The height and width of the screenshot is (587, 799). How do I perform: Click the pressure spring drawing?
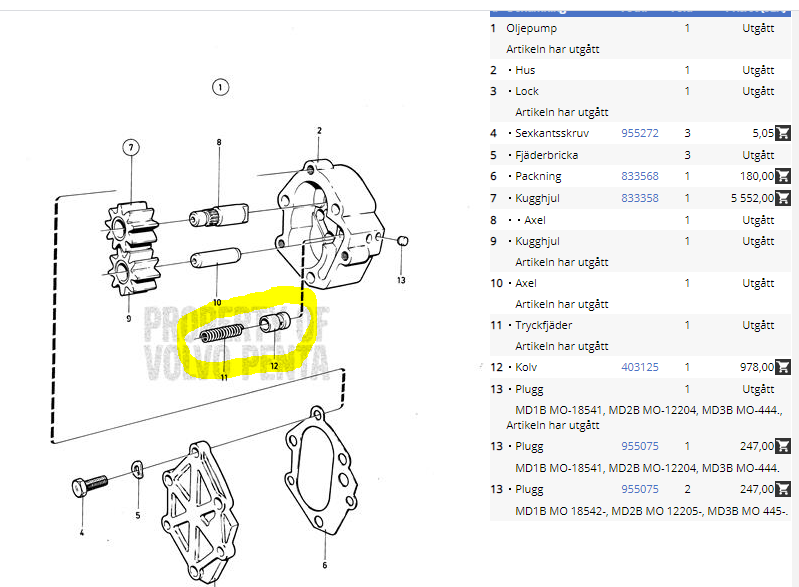[221, 334]
